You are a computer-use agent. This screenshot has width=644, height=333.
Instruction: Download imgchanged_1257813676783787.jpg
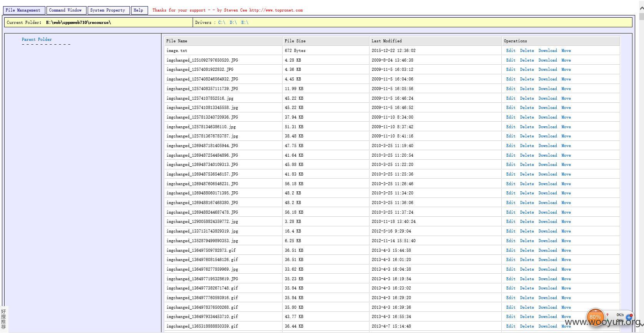[547, 136]
